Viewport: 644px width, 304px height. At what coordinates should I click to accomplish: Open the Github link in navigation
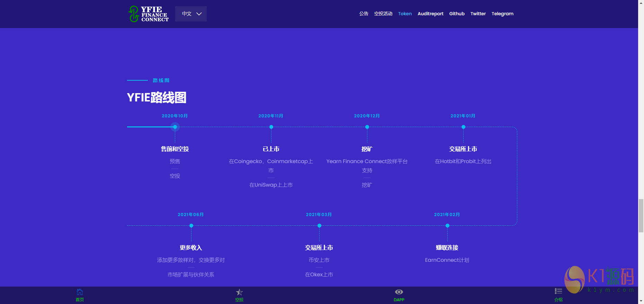[x=457, y=14]
